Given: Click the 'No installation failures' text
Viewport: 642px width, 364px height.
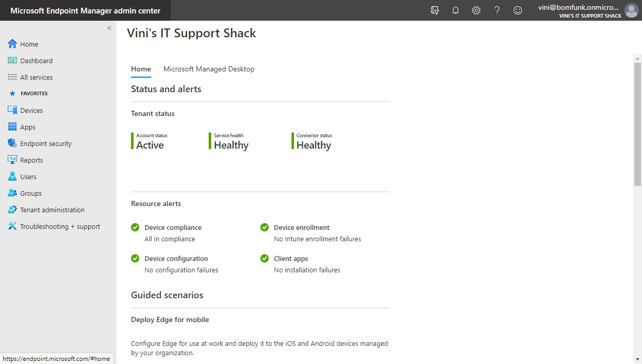Looking at the screenshot, I should [307, 270].
